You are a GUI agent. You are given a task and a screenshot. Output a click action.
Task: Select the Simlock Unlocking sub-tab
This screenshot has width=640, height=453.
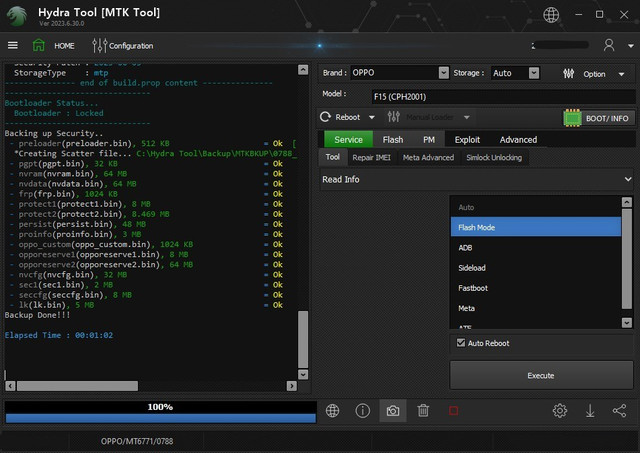494,158
